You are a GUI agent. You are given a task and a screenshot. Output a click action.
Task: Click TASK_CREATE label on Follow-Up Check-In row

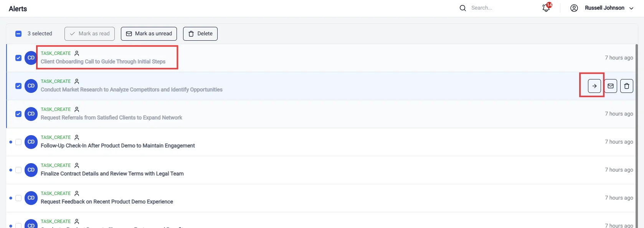coord(56,137)
